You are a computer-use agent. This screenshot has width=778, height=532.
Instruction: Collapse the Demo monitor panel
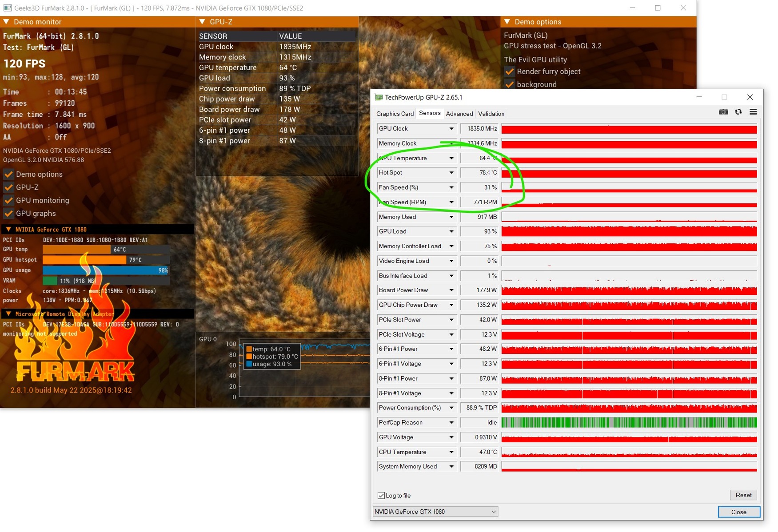6,22
